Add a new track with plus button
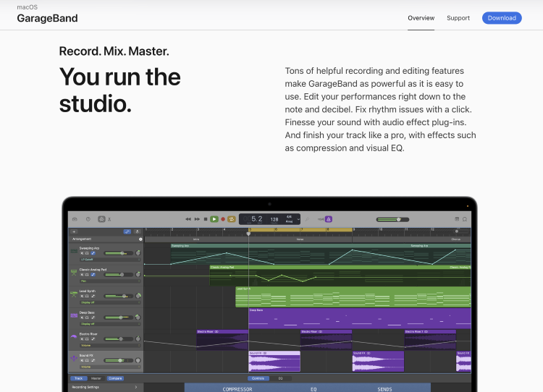This screenshot has height=392, width=543. (x=74, y=232)
